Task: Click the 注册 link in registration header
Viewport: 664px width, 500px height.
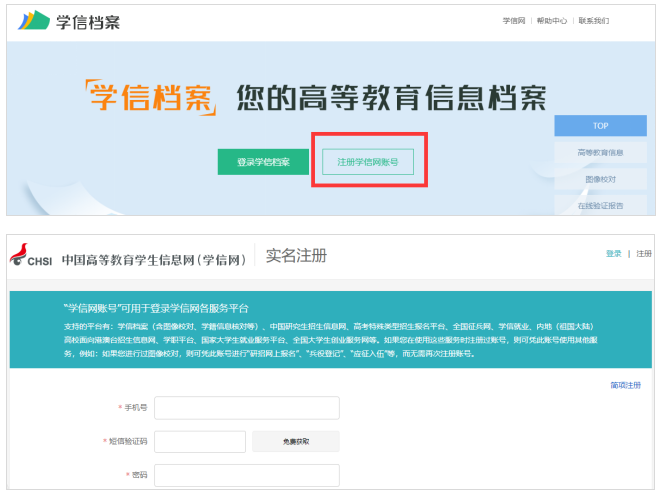Action: coord(643,254)
